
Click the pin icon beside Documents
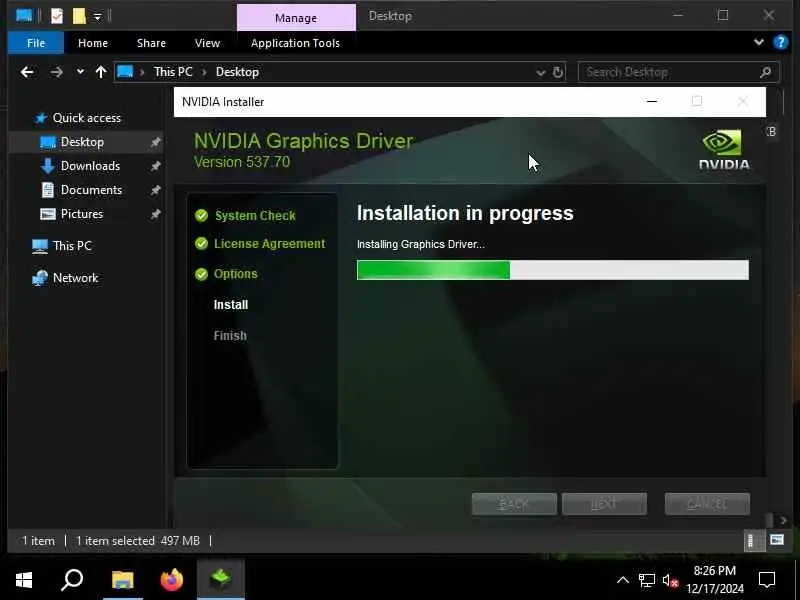(x=156, y=190)
